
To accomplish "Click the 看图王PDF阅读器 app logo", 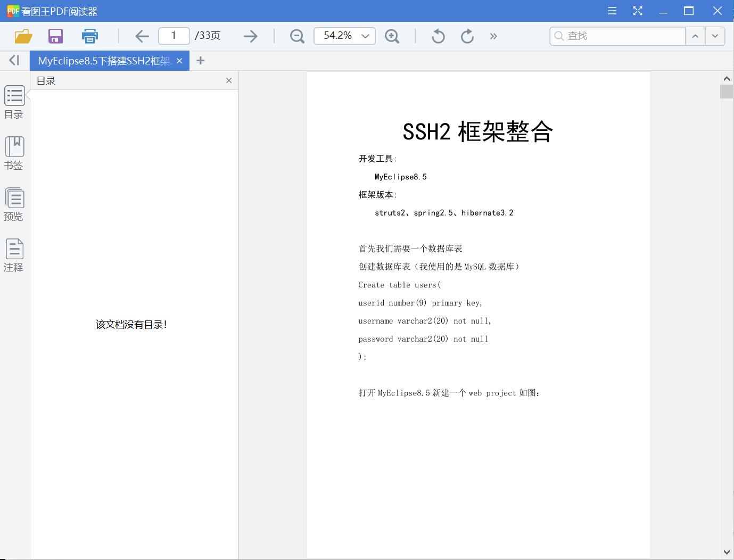I will (x=13, y=11).
